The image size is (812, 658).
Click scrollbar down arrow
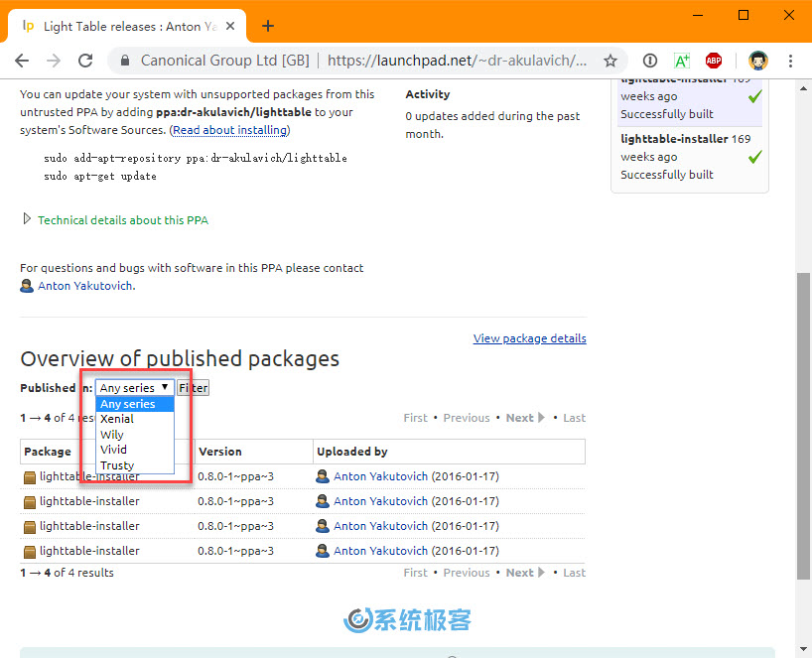(x=803, y=649)
